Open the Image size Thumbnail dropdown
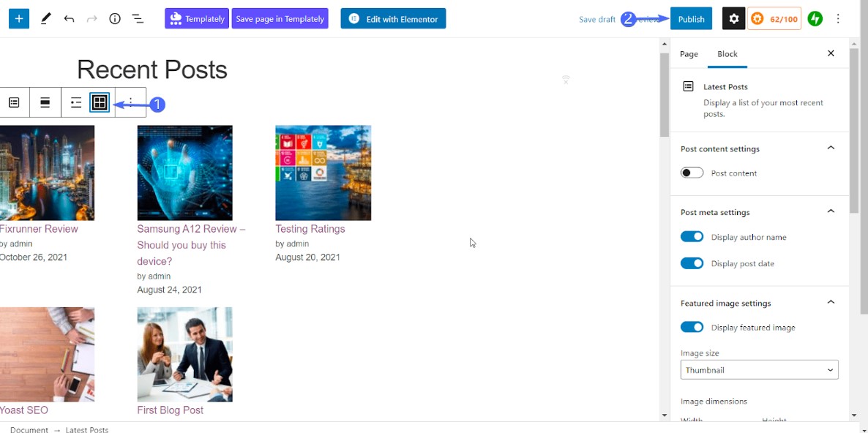868x433 pixels. (759, 370)
